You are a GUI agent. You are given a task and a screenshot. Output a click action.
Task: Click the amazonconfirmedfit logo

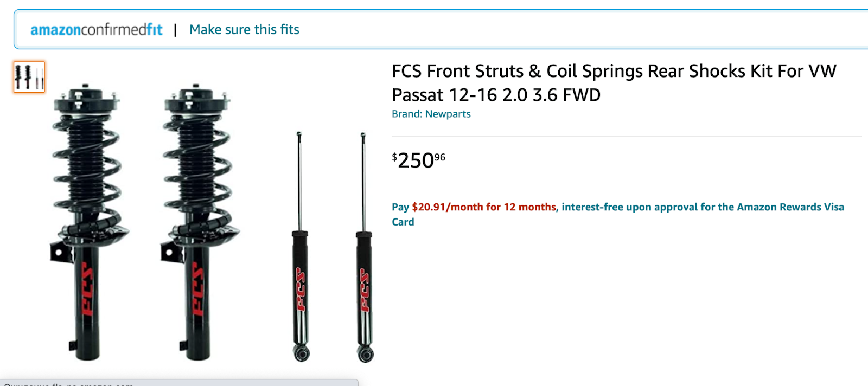[96, 29]
